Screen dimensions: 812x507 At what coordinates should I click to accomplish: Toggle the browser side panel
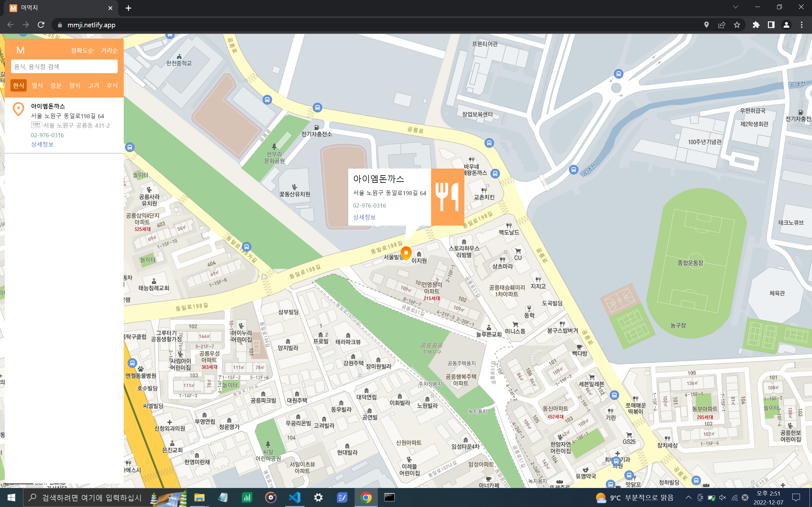coord(771,25)
